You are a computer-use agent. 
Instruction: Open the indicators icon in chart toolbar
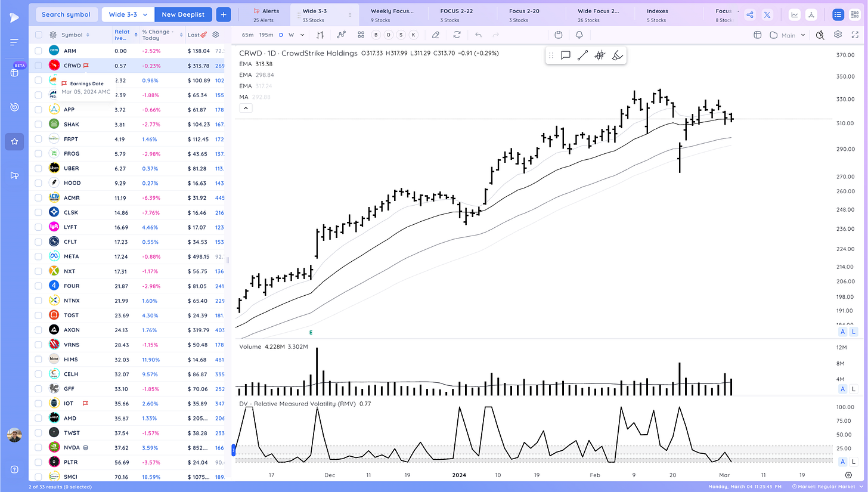341,35
